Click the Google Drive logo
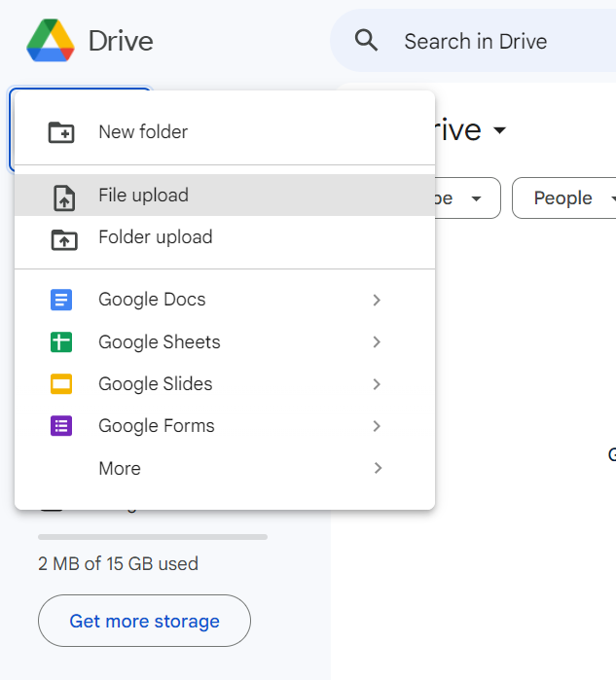Screen dimensions: 616x680 click(x=51, y=40)
